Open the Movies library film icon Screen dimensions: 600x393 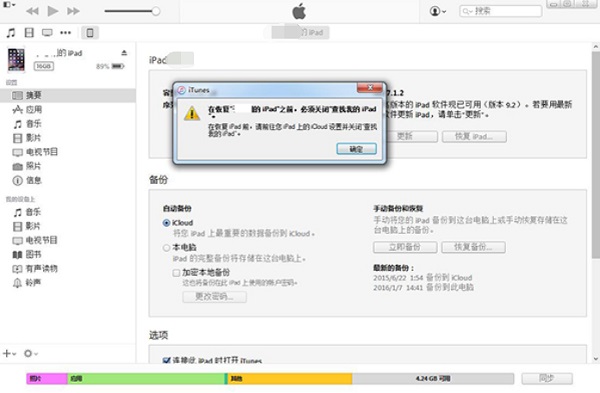[x=29, y=33]
